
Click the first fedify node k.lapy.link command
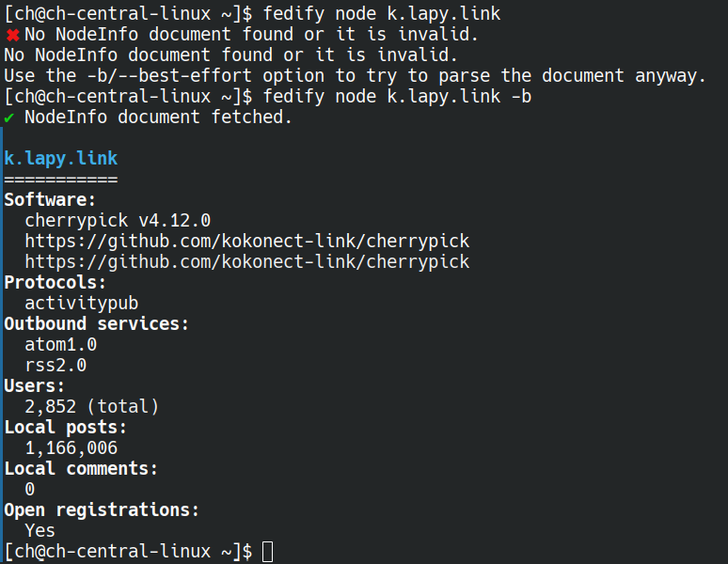tap(382, 14)
